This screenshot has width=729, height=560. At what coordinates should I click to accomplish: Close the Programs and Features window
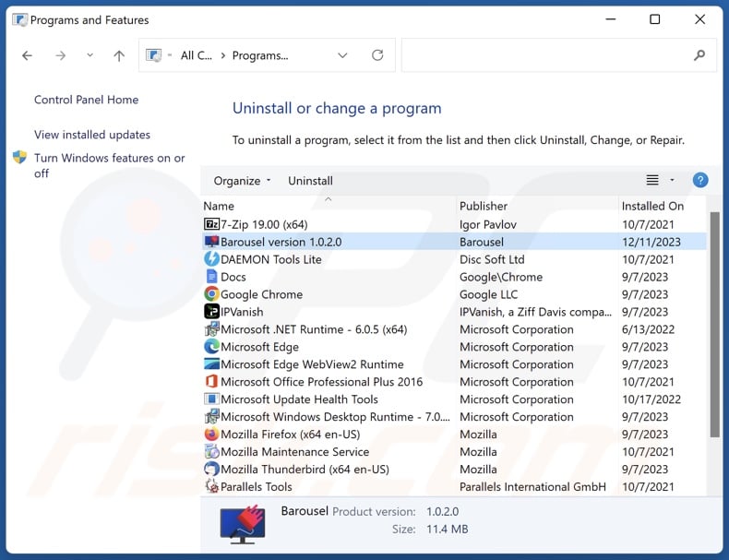tap(699, 19)
